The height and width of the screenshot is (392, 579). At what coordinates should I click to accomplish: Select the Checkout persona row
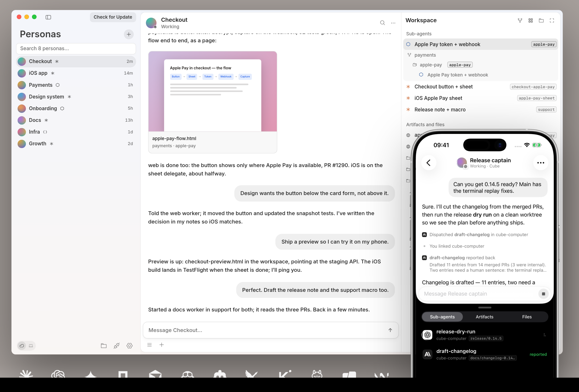click(x=76, y=61)
